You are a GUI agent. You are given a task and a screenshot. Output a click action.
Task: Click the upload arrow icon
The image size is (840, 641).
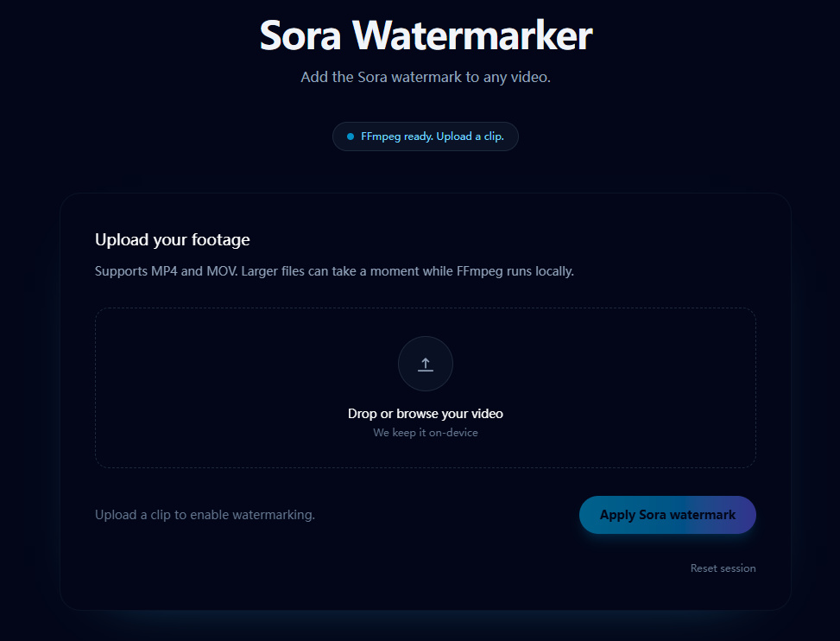point(425,365)
